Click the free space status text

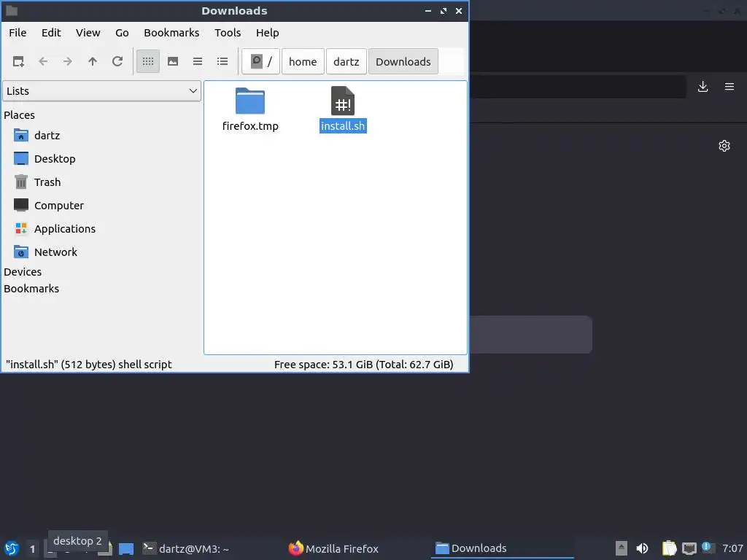pos(363,365)
